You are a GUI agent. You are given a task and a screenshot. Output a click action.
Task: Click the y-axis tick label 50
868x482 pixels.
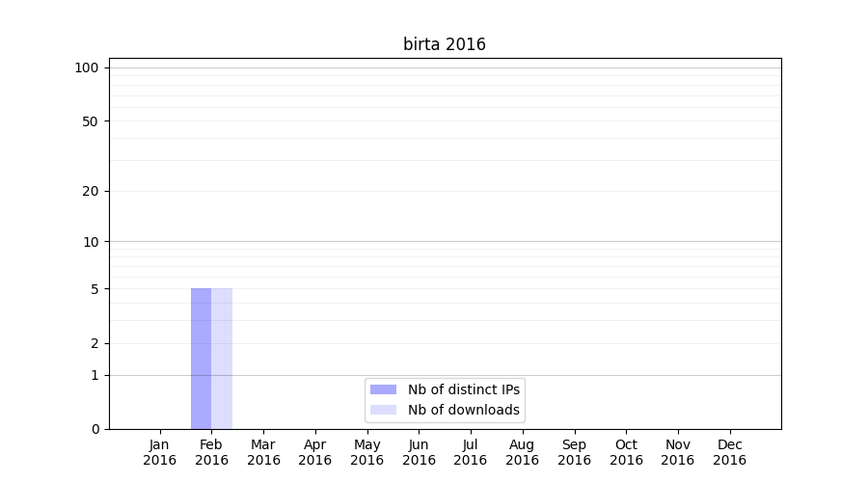click(x=90, y=121)
